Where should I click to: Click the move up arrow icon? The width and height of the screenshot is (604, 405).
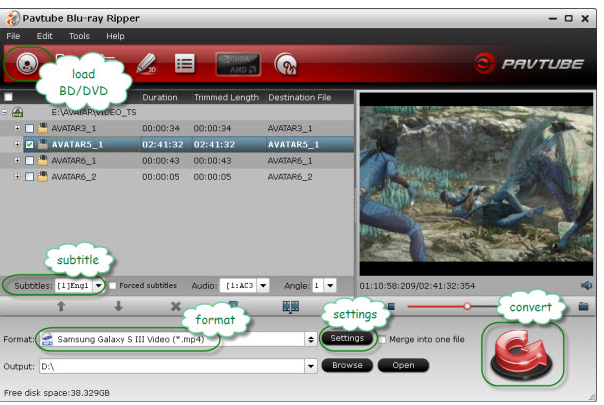pyautogui.click(x=61, y=306)
